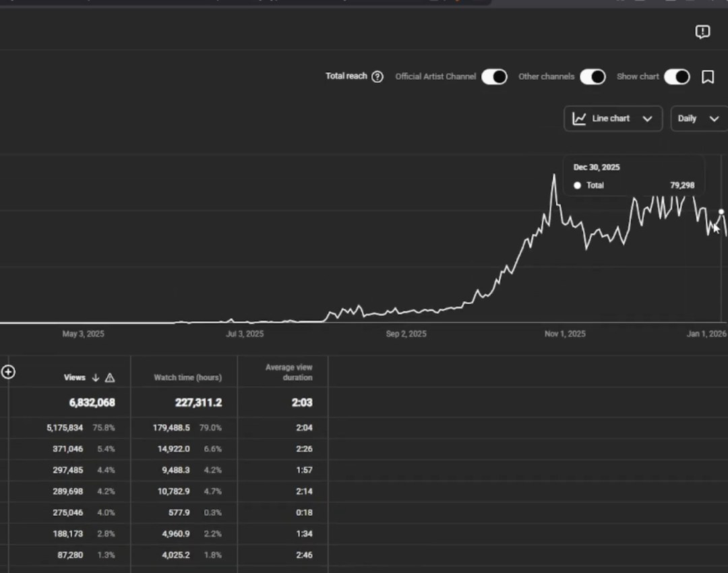Image resolution: width=728 pixels, height=573 pixels.
Task: Click the Dec 30, 2025 data point marker
Action: pyautogui.click(x=721, y=212)
